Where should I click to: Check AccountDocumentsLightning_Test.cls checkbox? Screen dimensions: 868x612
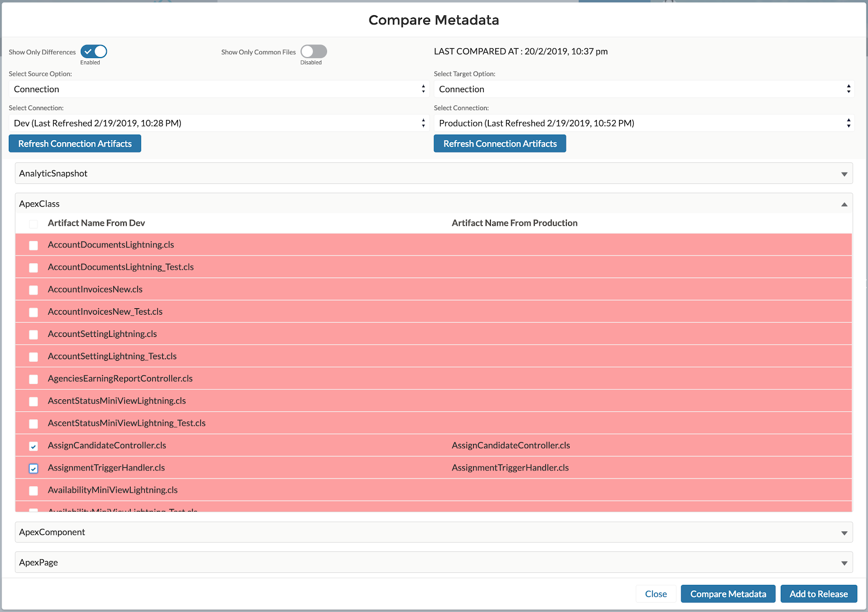pos(34,267)
